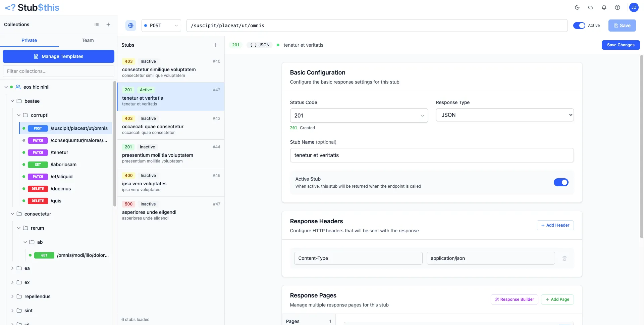Click the Filter collections input
644x325 pixels.
pyautogui.click(x=58, y=71)
